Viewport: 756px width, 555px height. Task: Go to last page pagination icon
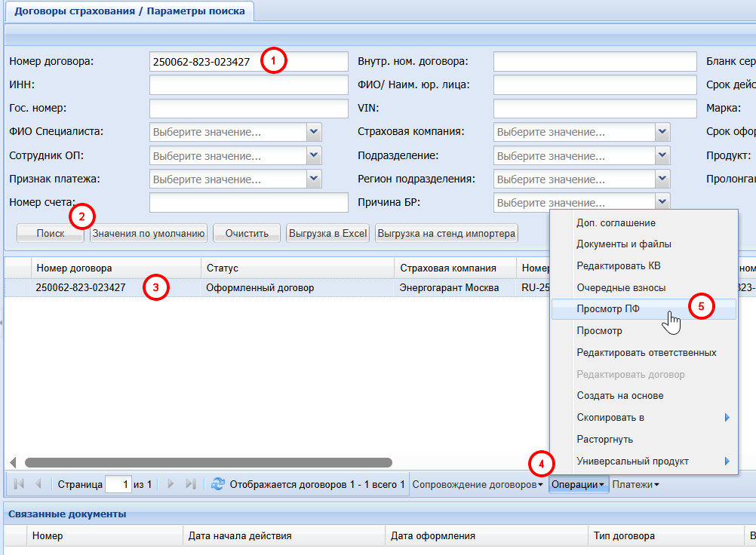click(190, 484)
